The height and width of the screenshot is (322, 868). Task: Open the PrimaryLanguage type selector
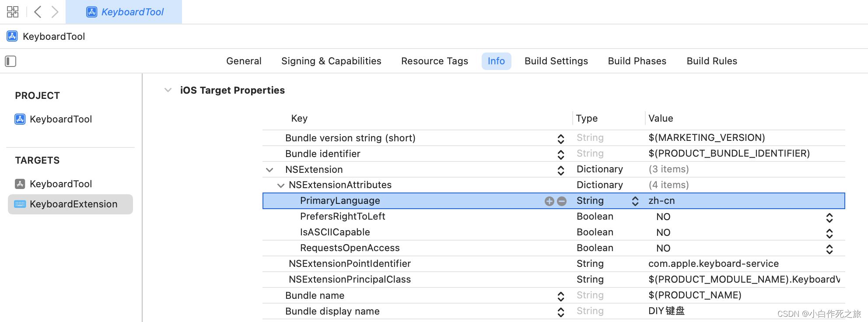pyautogui.click(x=635, y=201)
